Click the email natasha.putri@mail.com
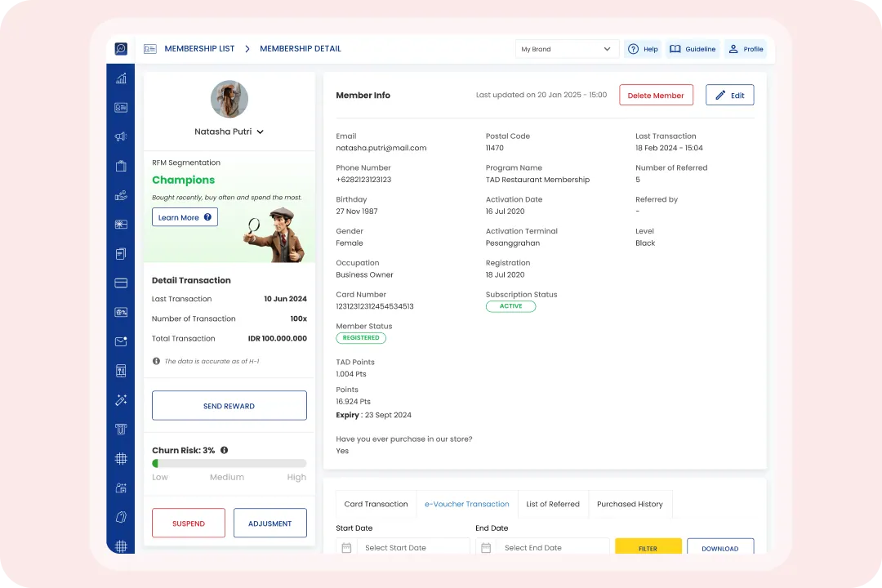The width and height of the screenshot is (882, 588). 381,148
